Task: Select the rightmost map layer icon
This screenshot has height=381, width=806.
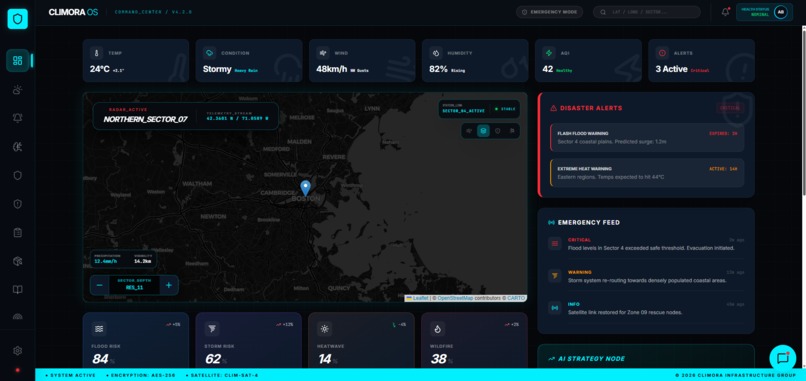Action: pos(512,131)
